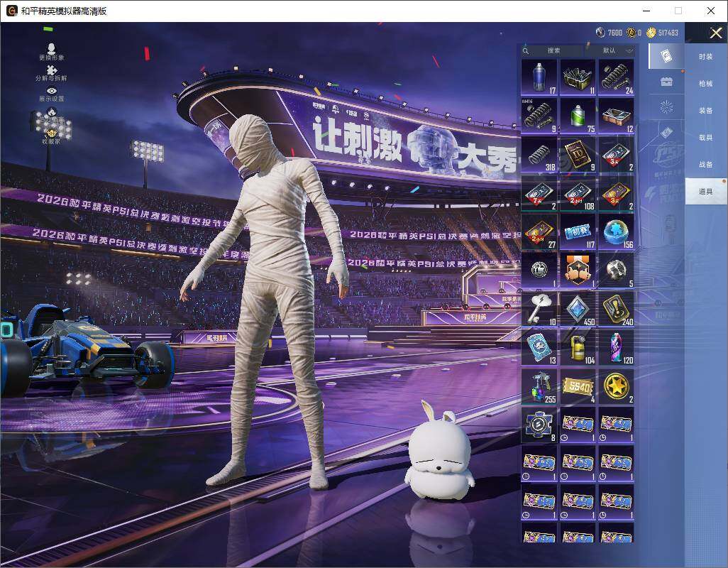Expand the 默认 sort dropdown

[616, 50]
